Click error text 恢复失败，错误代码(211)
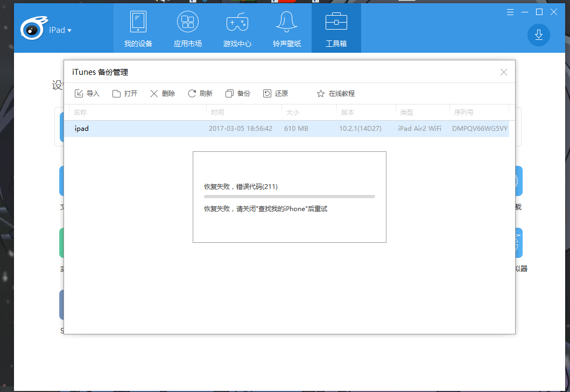This screenshot has width=570, height=392. [x=241, y=186]
